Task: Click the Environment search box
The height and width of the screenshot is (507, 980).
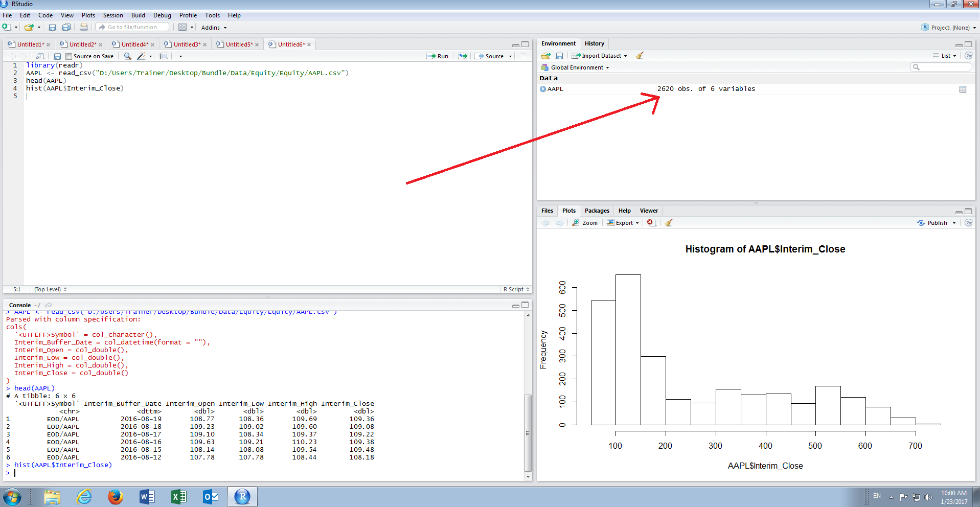Action: click(941, 67)
